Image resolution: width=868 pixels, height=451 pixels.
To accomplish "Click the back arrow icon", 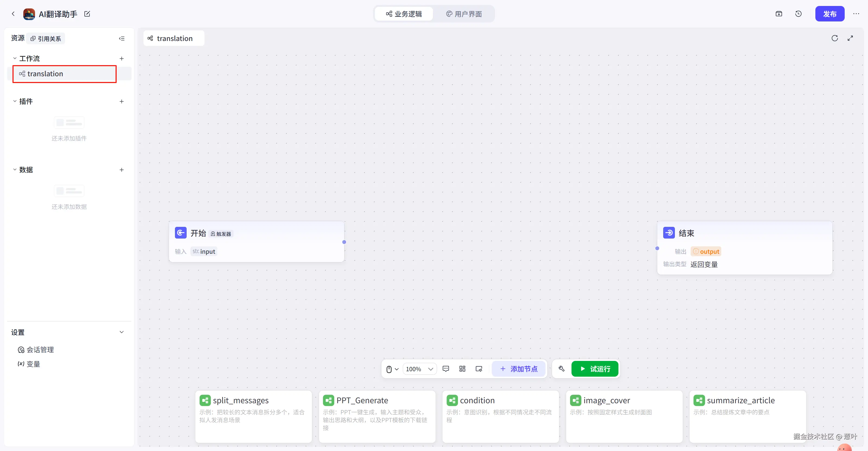I will coord(13,14).
